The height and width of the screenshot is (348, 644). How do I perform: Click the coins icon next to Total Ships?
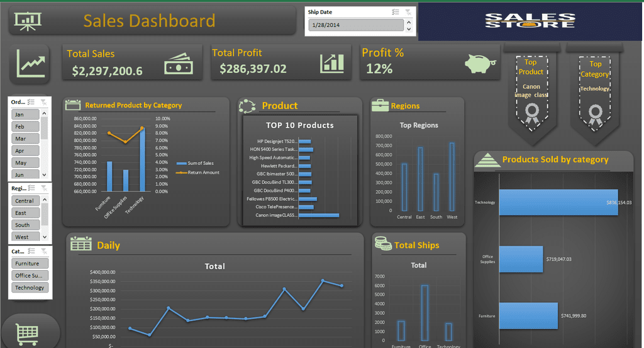(x=383, y=244)
